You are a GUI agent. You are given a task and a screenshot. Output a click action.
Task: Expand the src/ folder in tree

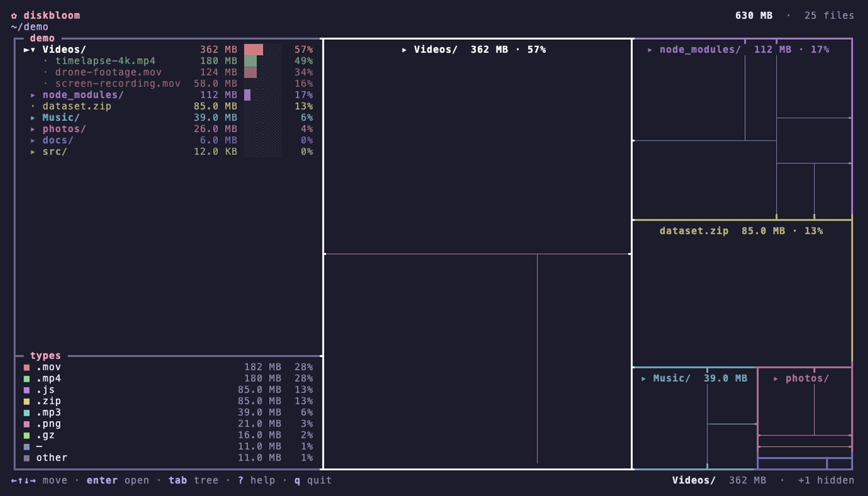click(x=33, y=151)
